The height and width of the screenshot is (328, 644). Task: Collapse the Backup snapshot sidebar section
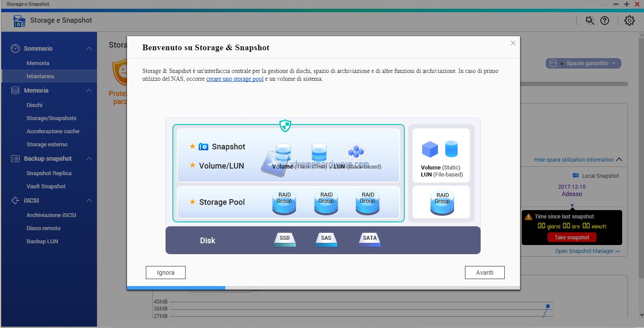pos(89,159)
